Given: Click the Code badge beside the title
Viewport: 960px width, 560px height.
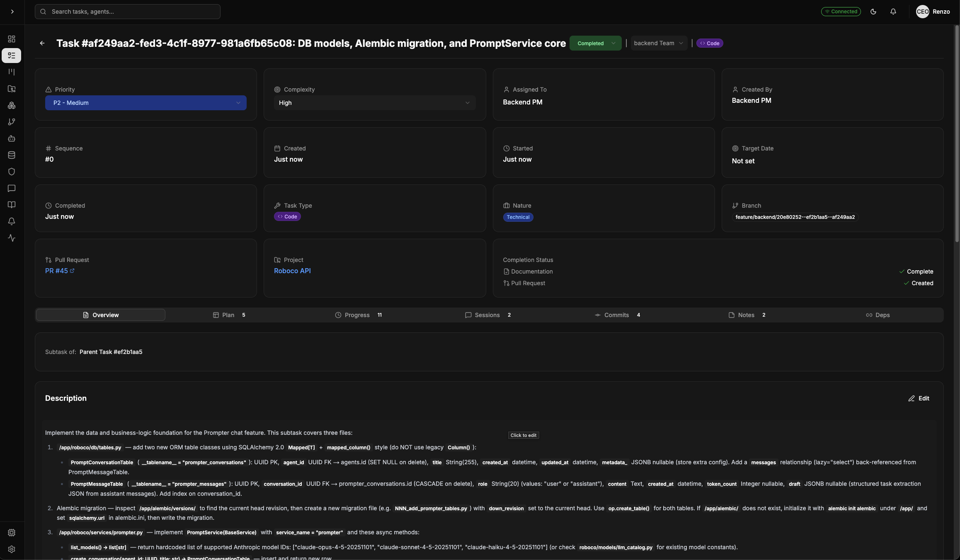Looking at the screenshot, I should tap(710, 43).
